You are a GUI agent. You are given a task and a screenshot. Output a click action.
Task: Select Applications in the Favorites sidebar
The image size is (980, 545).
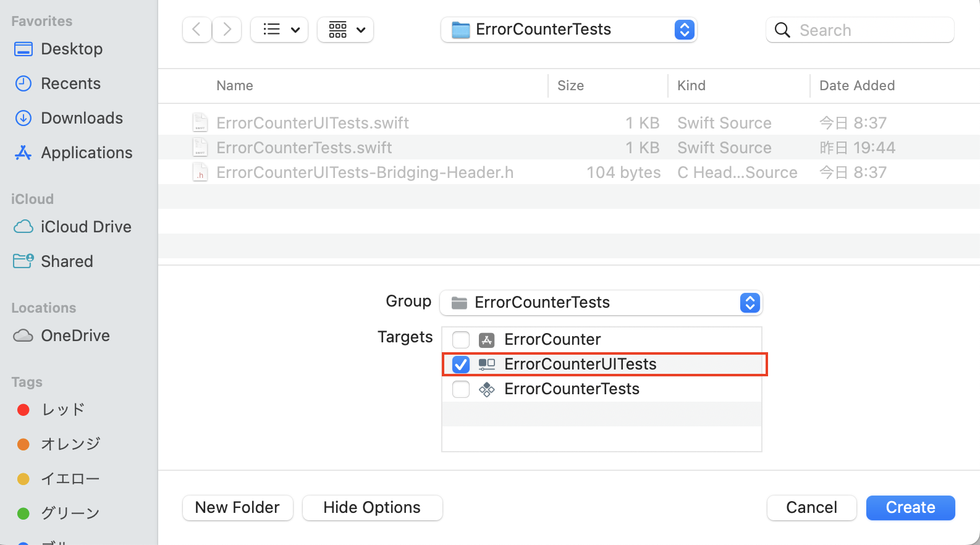point(23,152)
